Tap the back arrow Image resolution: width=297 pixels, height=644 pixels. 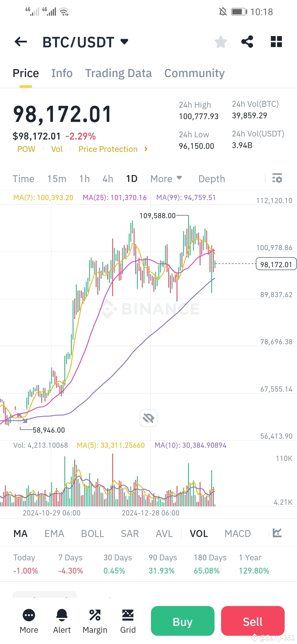pos(20,42)
